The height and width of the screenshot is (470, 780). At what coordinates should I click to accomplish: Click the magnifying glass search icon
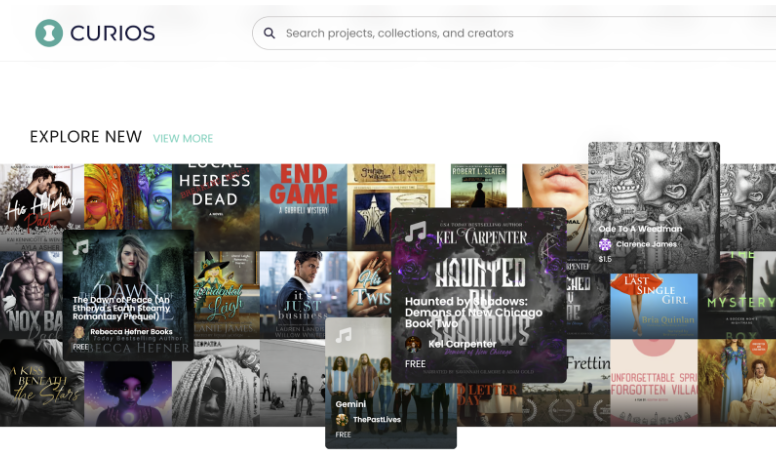point(269,33)
